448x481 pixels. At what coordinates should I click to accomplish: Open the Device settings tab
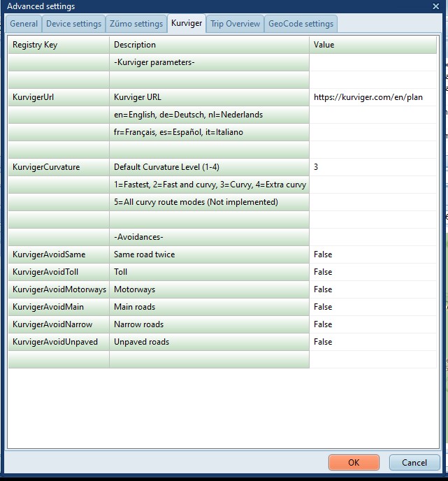73,24
